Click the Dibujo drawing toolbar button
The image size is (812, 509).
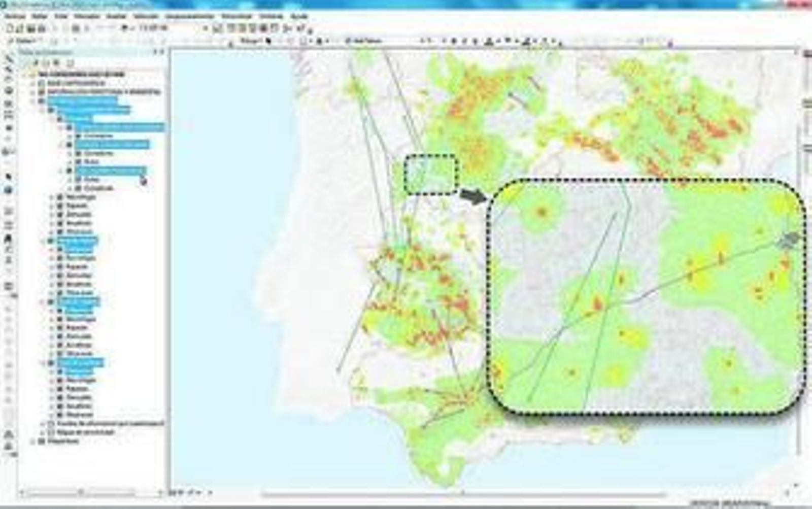coord(250,41)
